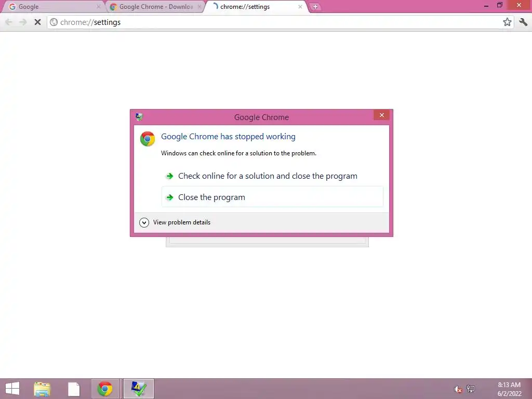
Task: Stop loading the page
Action: 37,22
